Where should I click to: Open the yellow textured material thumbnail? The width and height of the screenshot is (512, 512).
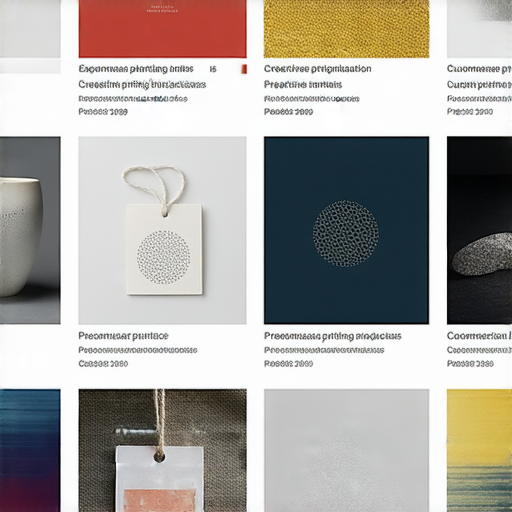pyautogui.click(x=346, y=29)
